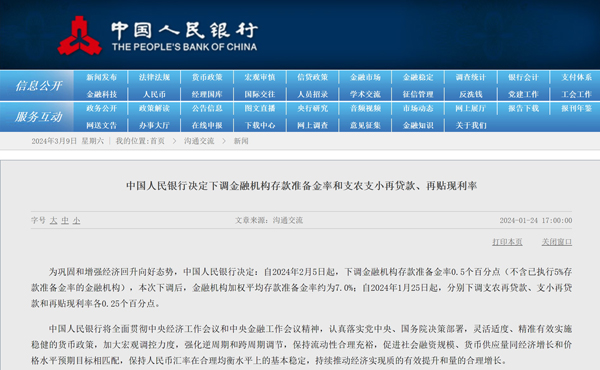Click the 信息公开 category header
The width and height of the screenshot is (600, 370).
[38, 85]
